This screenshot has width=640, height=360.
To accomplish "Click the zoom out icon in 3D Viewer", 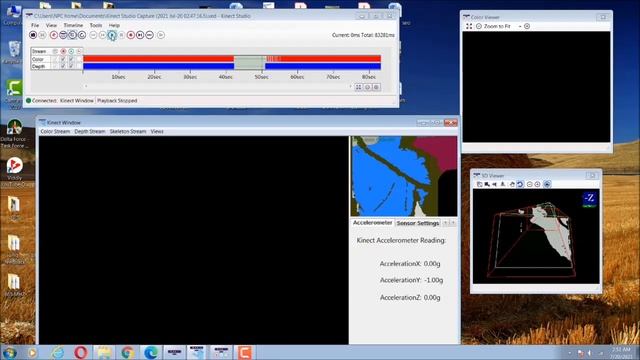I will [x=529, y=184].
